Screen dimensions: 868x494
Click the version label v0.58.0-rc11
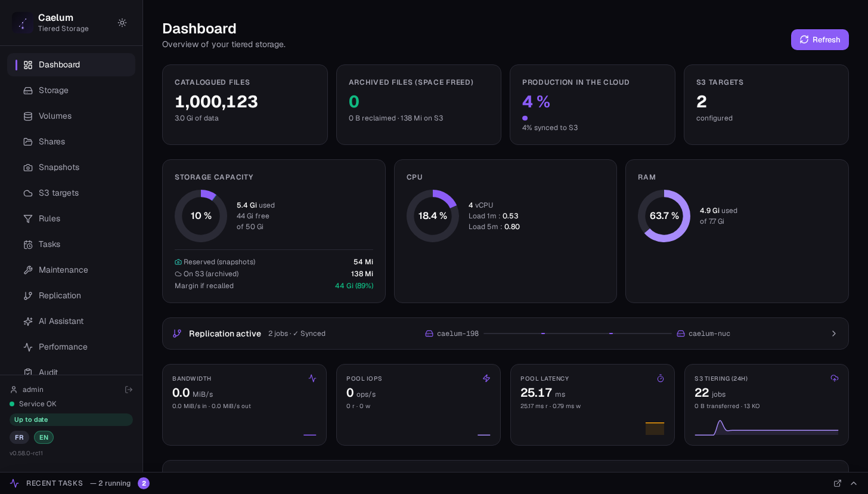[26, 453]
